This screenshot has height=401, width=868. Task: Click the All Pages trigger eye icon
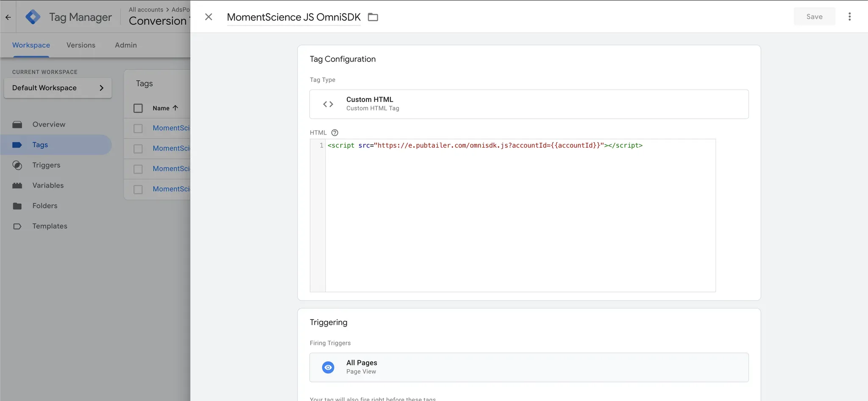(328, 367)
